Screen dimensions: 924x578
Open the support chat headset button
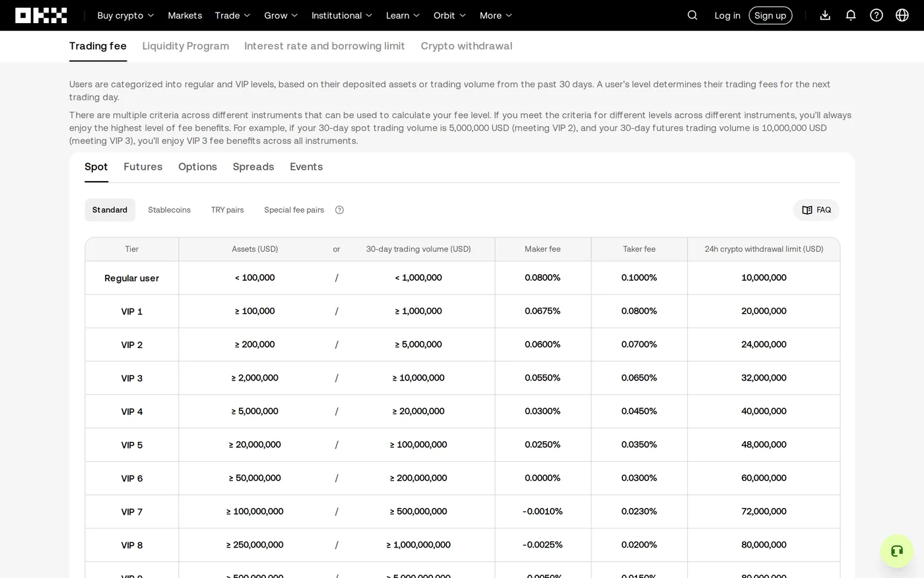[x=897, y=551]
